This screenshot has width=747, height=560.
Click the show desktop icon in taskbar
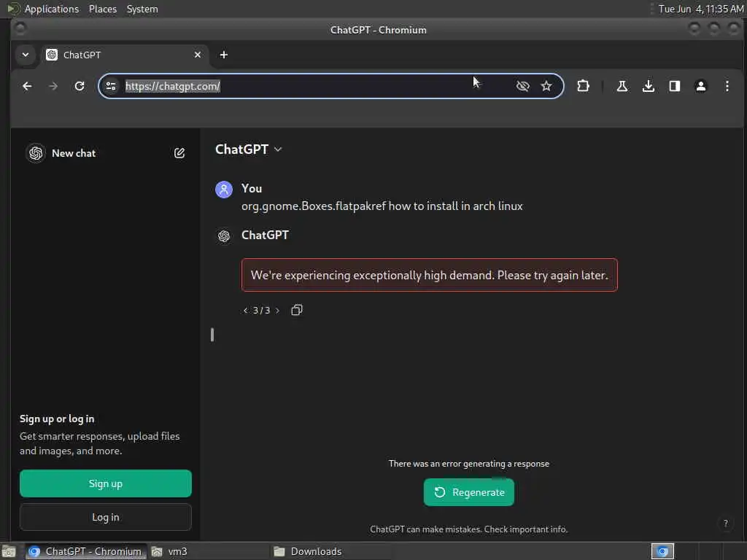tap(9, 551)
